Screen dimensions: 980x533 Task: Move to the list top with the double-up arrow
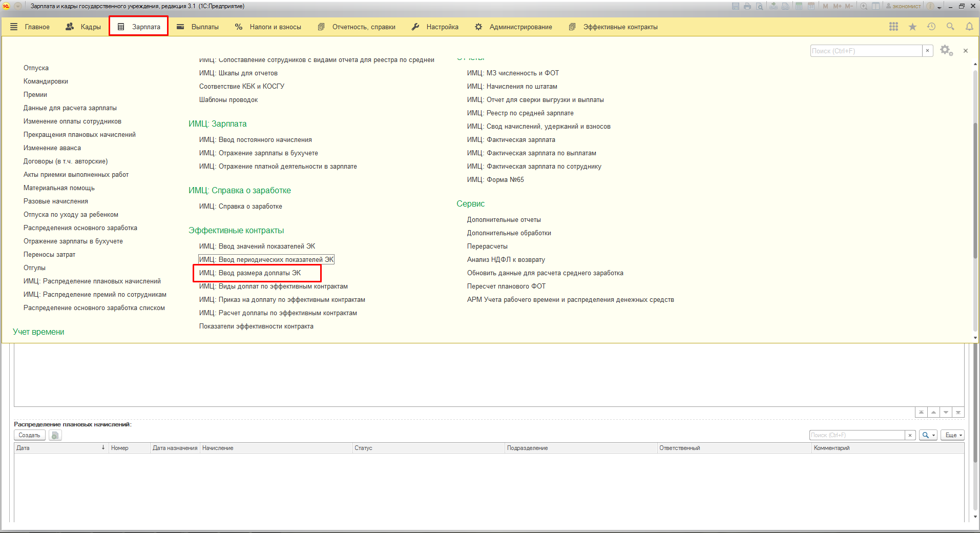click(921, 412)
